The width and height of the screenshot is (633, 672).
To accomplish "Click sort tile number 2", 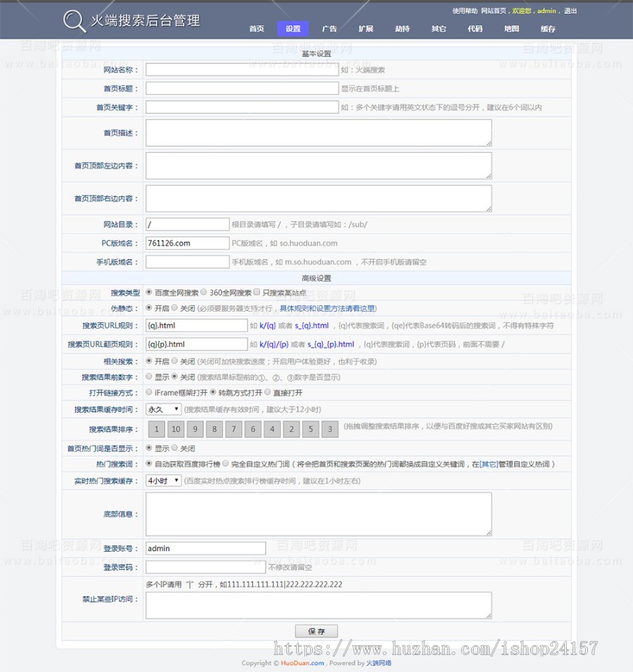I will [x=292, y=429].
